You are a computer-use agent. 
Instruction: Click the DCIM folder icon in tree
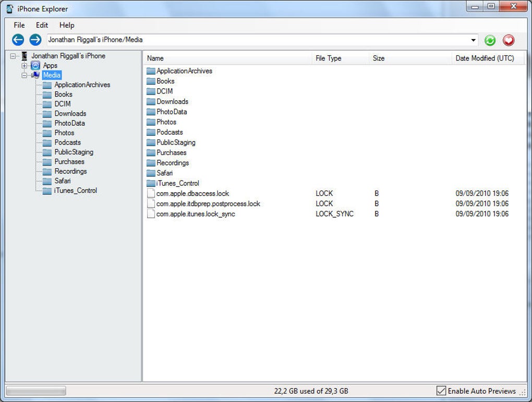coord(47,104)
